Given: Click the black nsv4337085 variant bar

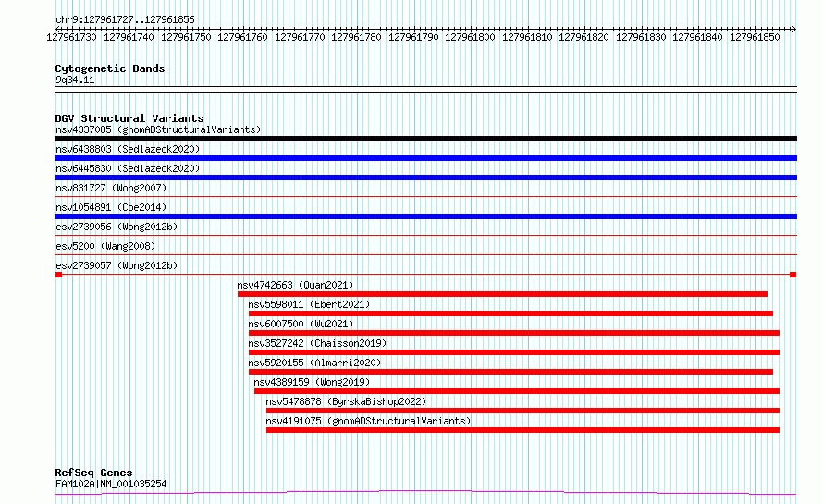Looking at the screenshot, I should tap(425, 139).
